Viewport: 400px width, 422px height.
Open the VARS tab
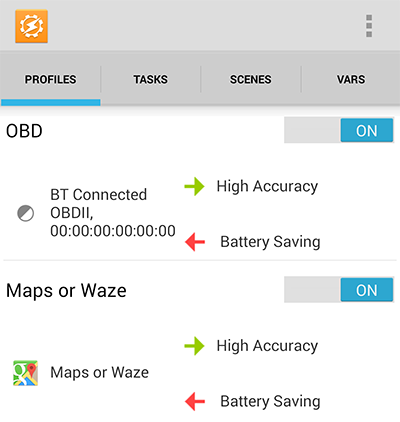pyautogui.click(x=351, y=79)
